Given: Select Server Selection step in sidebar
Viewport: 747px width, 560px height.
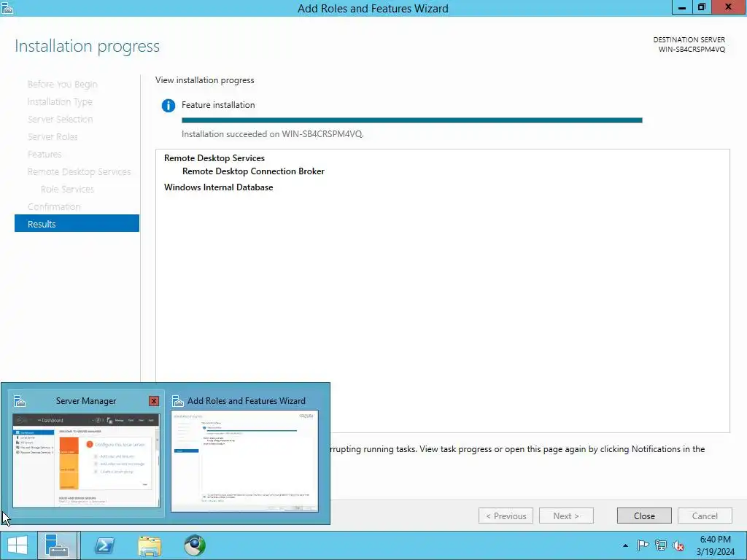Looking at the screenshot, I should [x=60, y=119].
